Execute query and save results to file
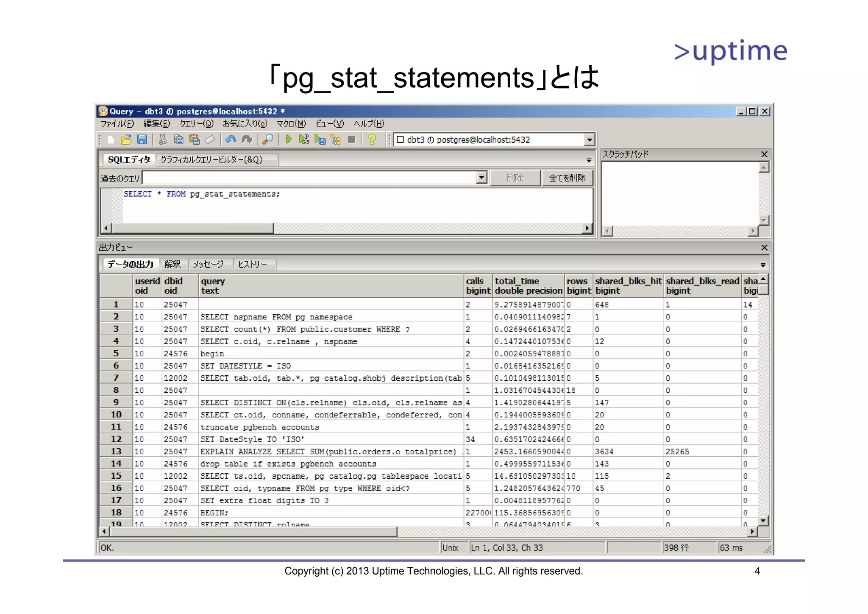Screen dimensions: 868x614 point(320,140)
